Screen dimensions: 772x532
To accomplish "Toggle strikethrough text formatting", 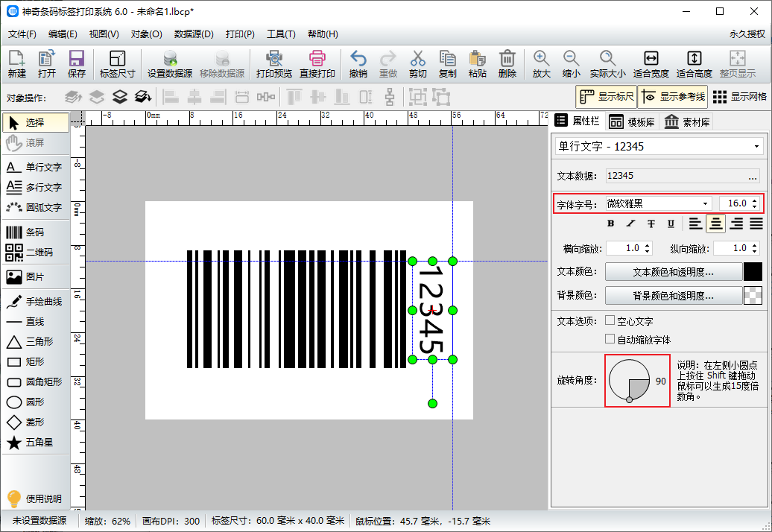I will tap(651, 224).
